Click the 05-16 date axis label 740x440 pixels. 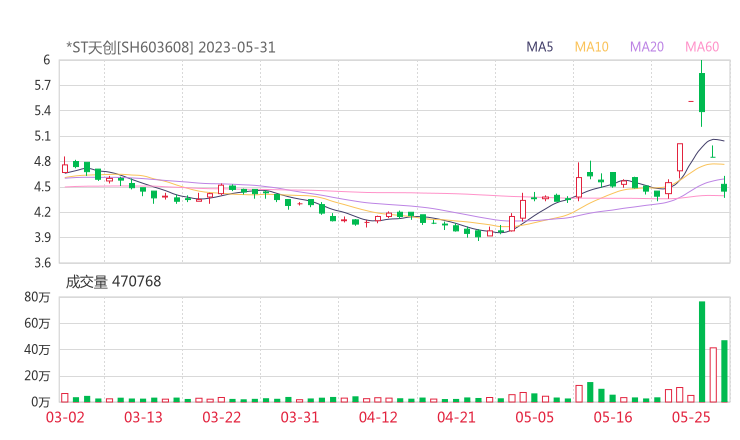(613, 417)
